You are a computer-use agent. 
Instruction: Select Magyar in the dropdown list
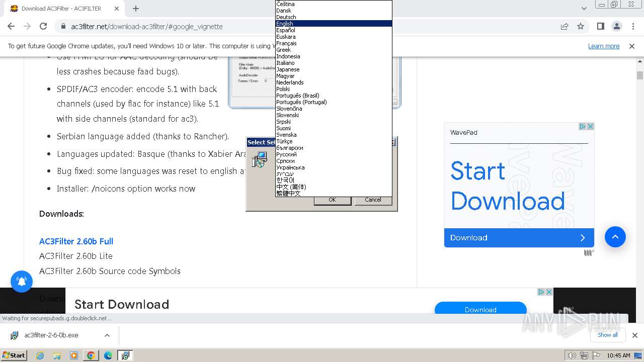[x=334, y=76]
